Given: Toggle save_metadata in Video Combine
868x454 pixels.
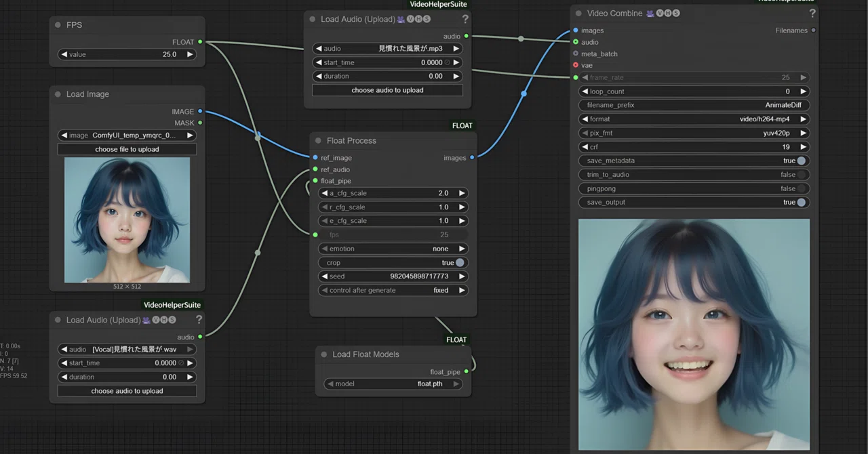Looking at the screenshot, I should (802, 161).
